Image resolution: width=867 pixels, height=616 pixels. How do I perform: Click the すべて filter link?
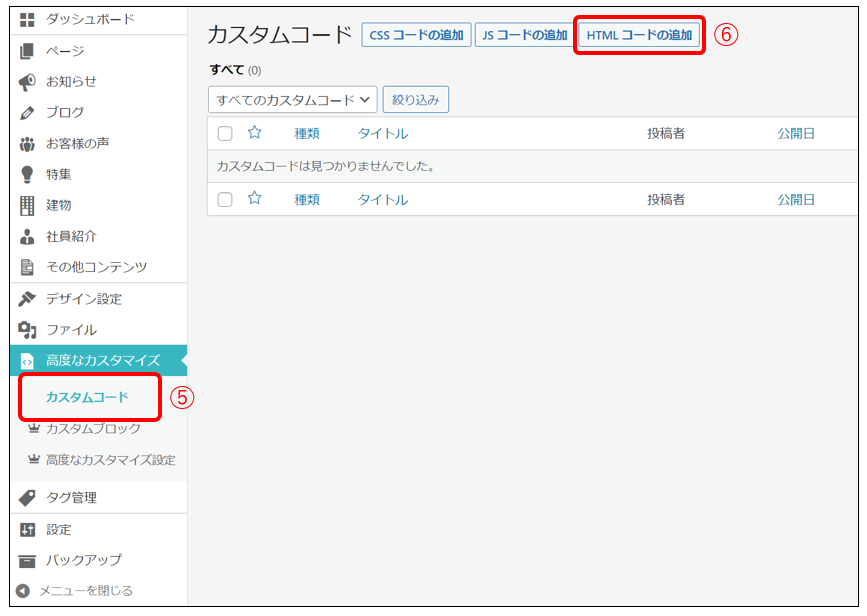[x=226, y=70]
